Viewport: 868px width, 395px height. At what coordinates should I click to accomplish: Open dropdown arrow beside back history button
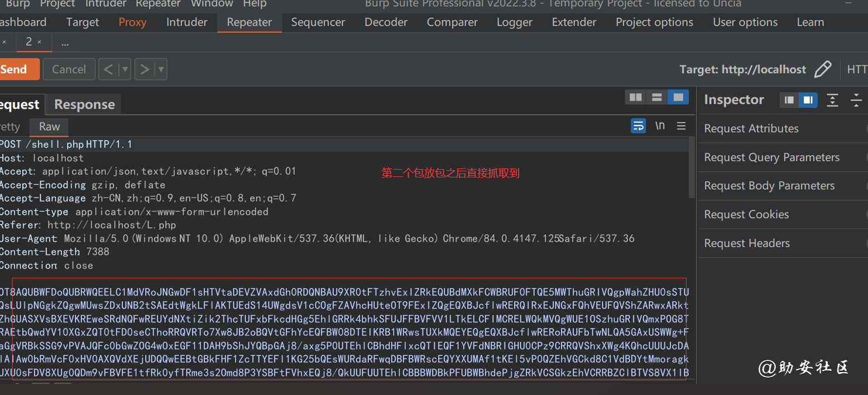(x=125, y=69)
